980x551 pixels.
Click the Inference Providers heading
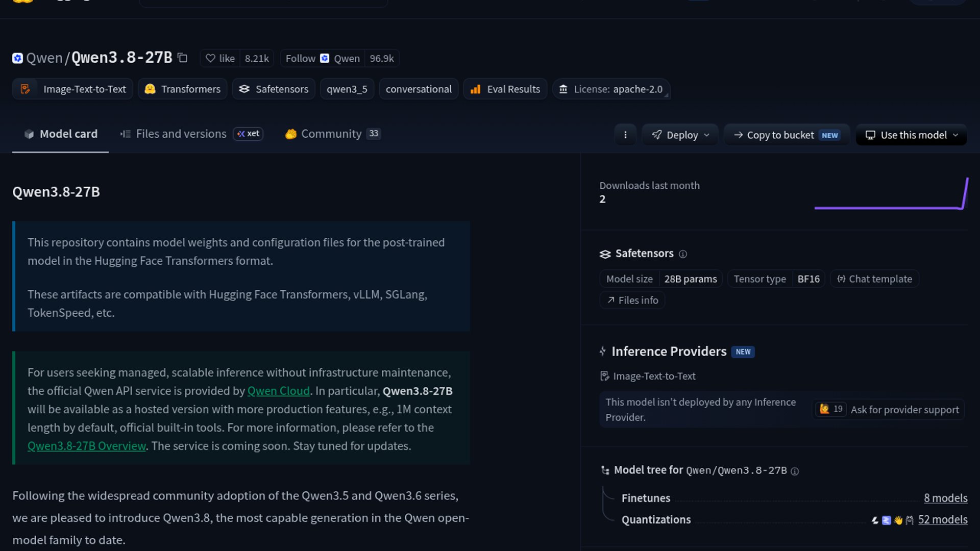(x=669, y=352)
